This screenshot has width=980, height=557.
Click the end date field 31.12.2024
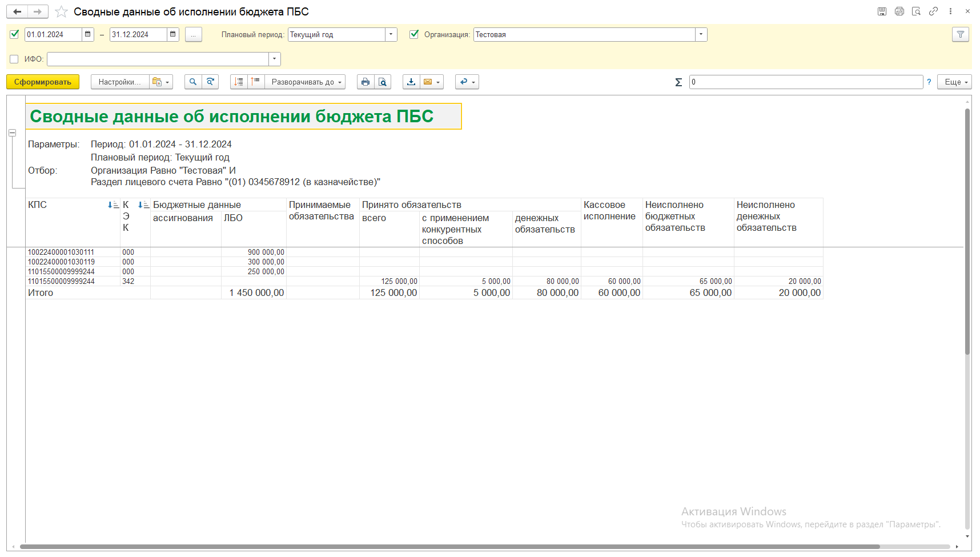coord(138,34)
